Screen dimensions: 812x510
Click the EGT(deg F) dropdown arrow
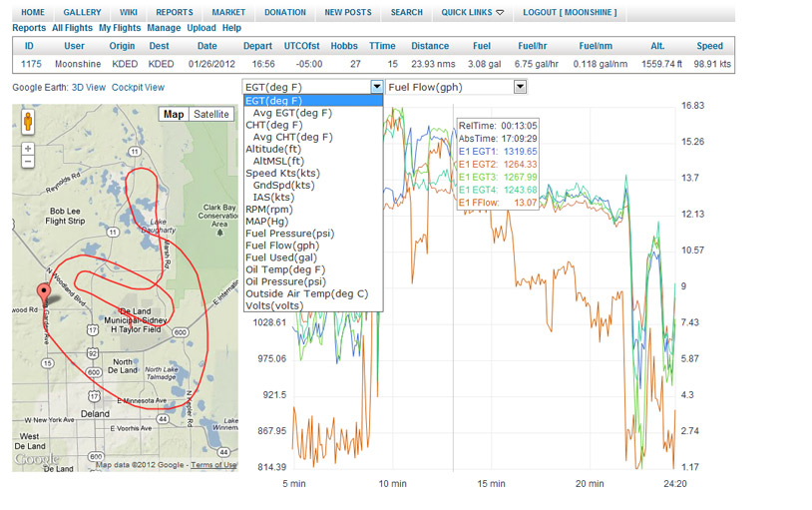(x=376, y=88)
